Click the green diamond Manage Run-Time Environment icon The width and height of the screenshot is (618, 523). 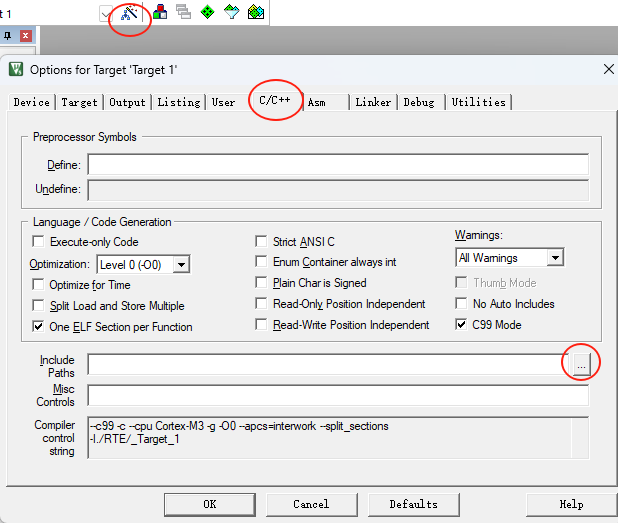click(x=207, y=12)
